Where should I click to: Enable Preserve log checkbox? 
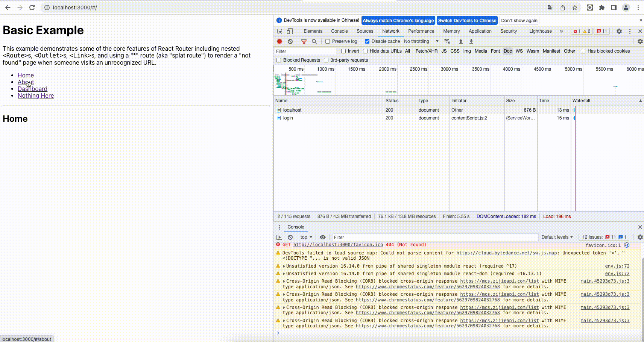(x=328, y=41)
